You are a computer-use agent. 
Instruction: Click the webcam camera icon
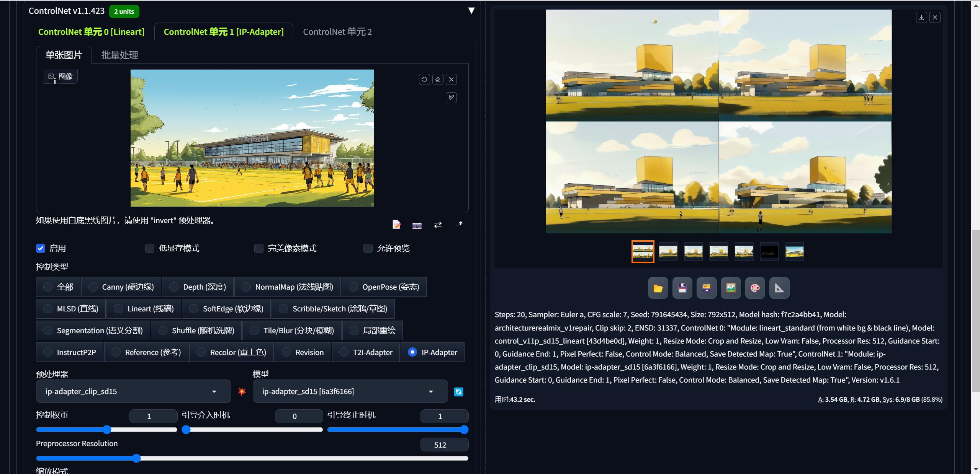pos(417,225)
